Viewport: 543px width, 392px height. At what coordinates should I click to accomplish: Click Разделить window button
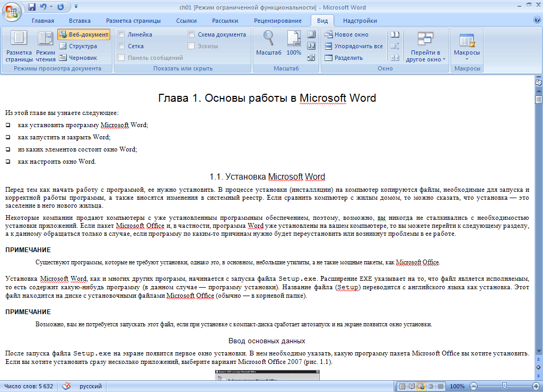[x=344, y=58]
